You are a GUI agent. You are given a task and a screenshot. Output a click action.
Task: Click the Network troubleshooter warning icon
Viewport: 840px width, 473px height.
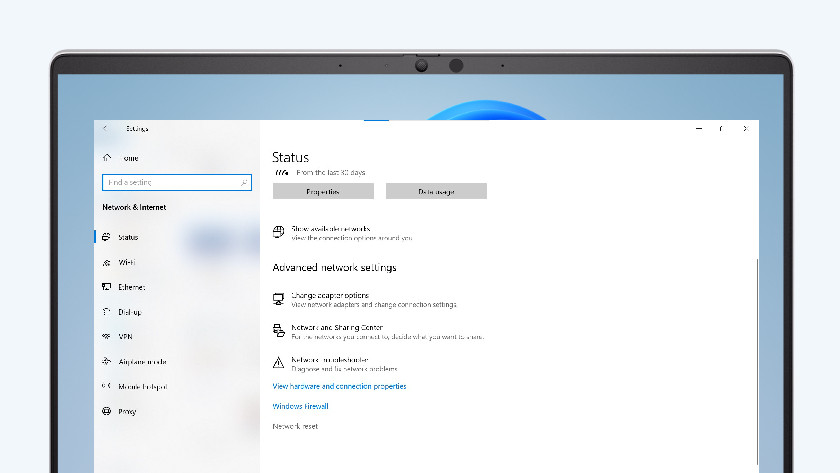(x=279, y=362)
